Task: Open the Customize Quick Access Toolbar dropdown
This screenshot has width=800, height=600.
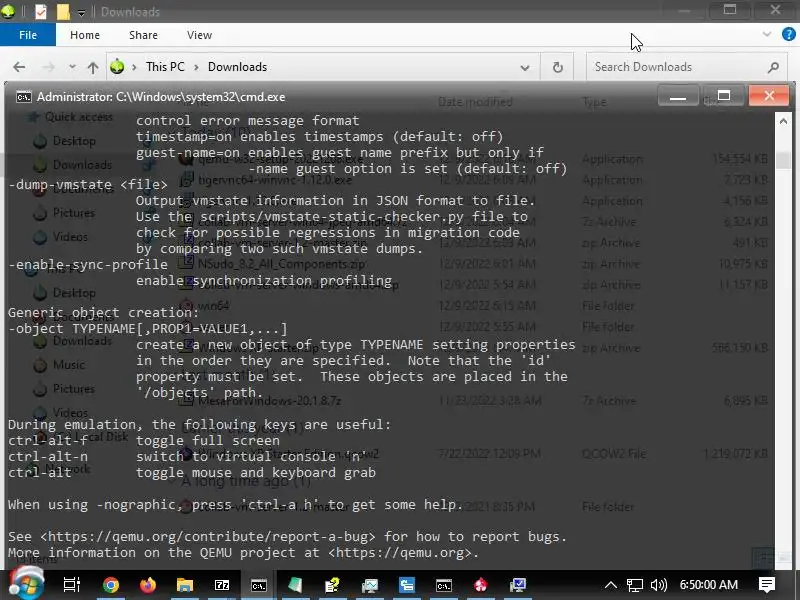Action: (81, 12)
